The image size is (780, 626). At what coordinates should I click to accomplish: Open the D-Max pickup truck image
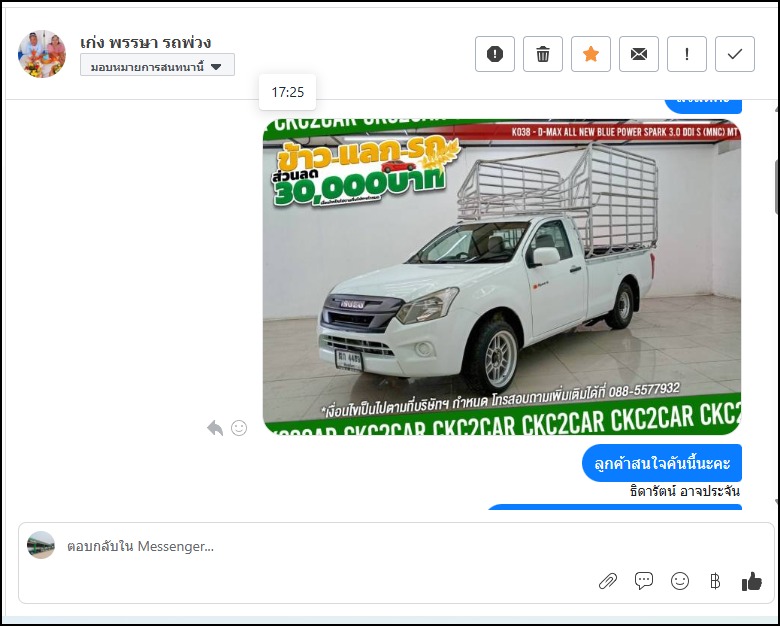(502, 277)
